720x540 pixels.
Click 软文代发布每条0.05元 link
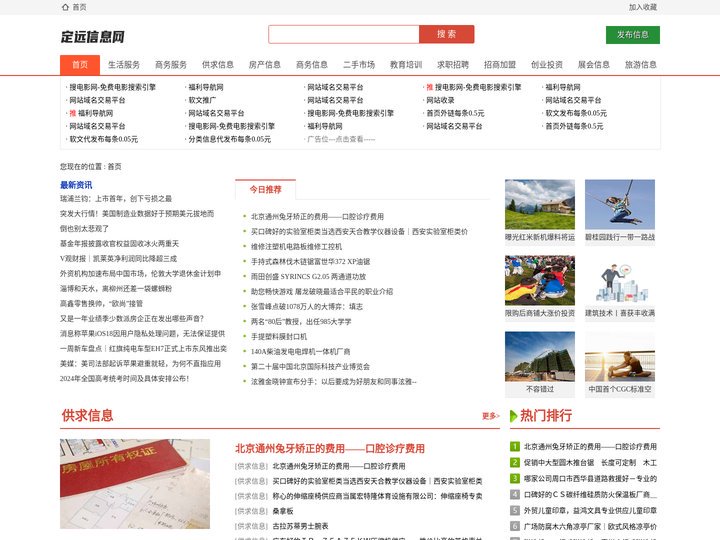coord(104,139)
